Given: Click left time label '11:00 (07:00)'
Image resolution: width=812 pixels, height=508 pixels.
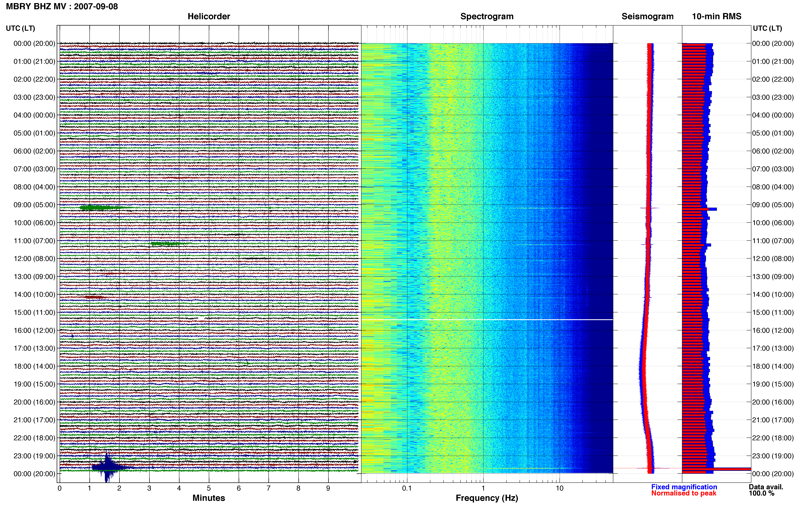Looking at the screenshot, I should pyautogui.click(x=34, y=241).
